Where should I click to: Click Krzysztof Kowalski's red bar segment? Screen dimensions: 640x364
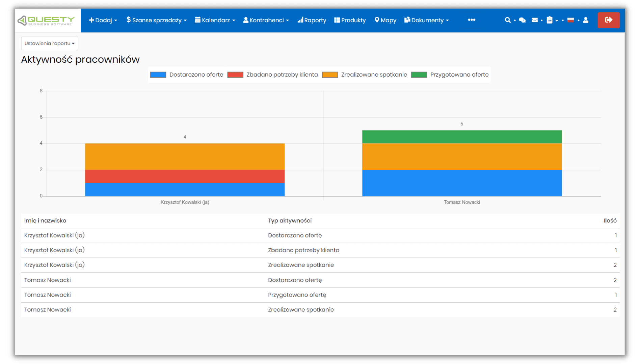pos(185,176)
